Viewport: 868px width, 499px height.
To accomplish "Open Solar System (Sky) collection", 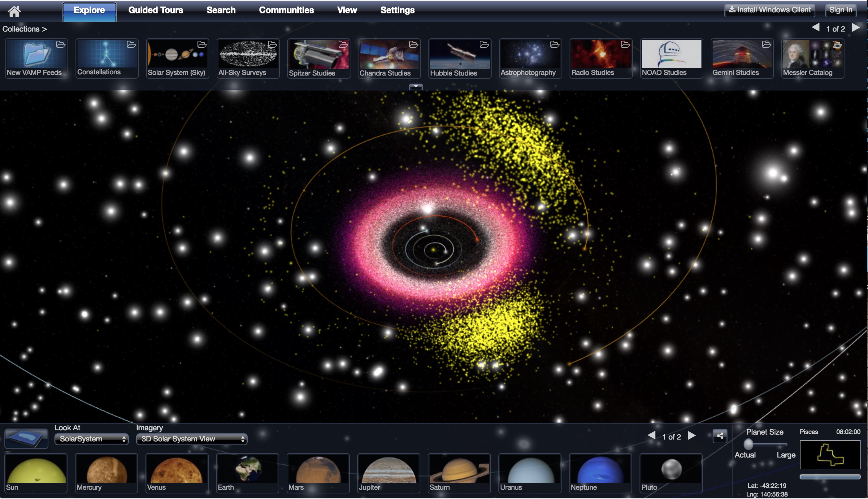I will 177,58.
